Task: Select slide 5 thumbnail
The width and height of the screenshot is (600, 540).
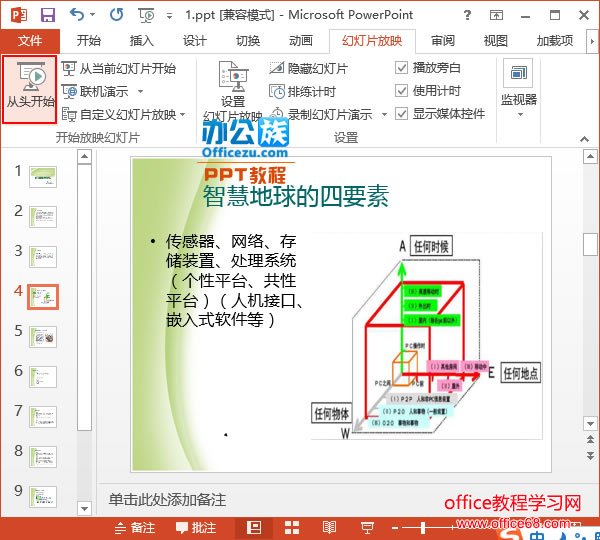Action: (43, 337)
